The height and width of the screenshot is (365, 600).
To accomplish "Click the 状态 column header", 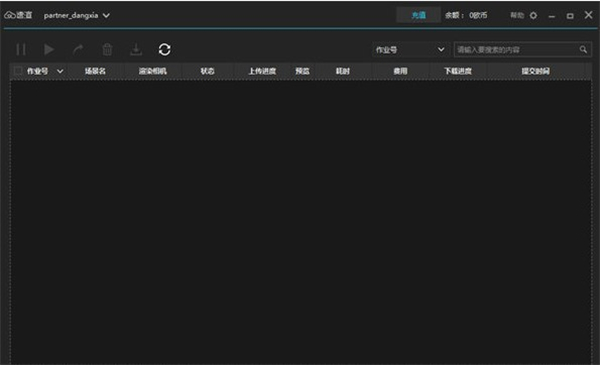I will tap(207, 71).
